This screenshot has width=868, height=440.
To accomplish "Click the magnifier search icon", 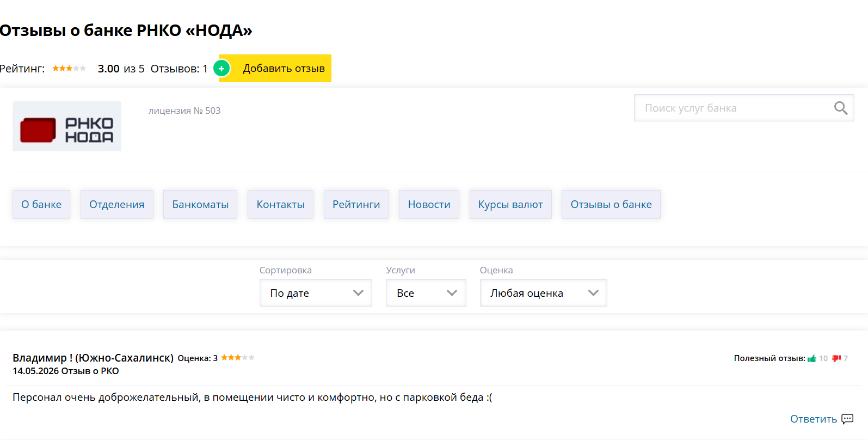I will tap(841, 108).
